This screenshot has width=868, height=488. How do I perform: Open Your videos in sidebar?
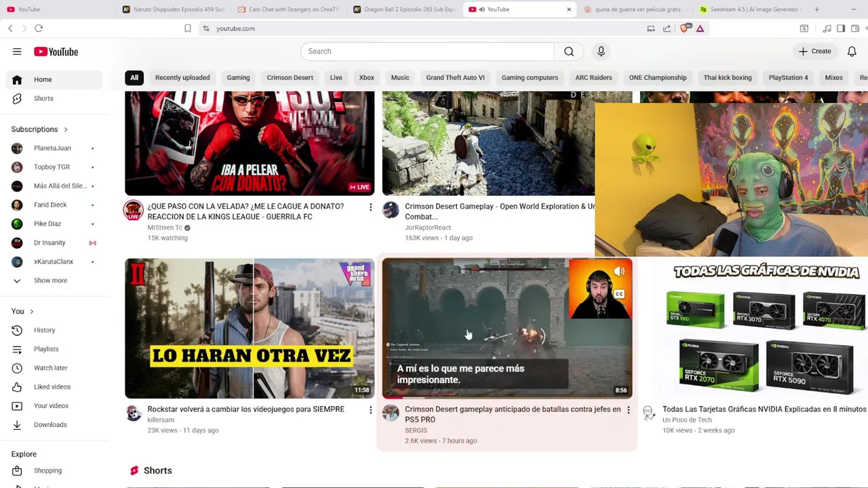(x=54, y=406)
